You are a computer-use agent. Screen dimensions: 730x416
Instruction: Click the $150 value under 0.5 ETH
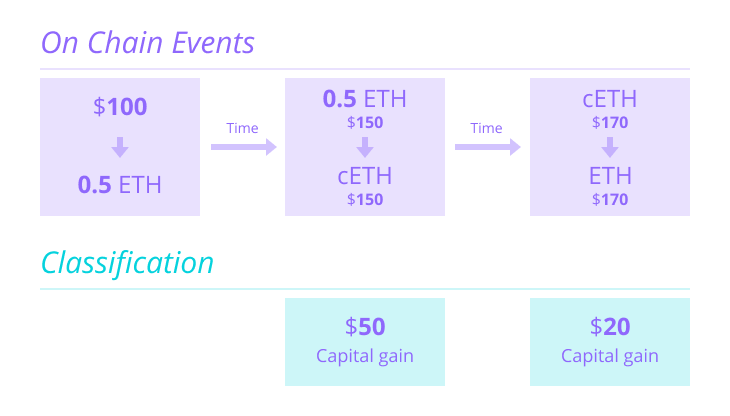pyautogui.click(x=365, y=123)
